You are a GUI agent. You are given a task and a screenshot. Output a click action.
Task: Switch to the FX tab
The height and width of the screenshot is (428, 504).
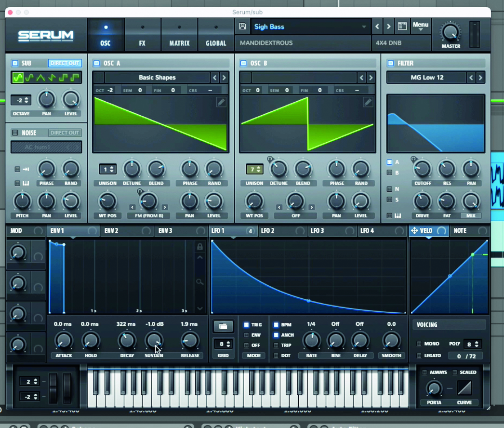143,35
